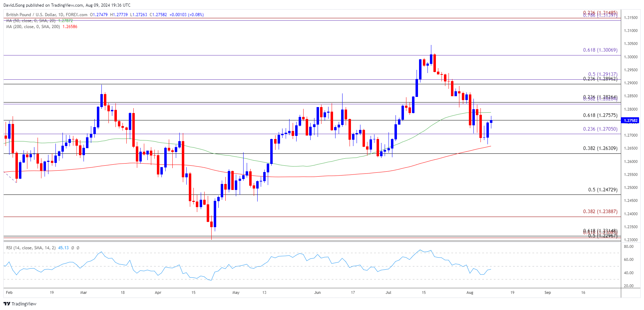Click the close value C1.27582 in the header
The image size is (644, 310).
coord(158,15)
